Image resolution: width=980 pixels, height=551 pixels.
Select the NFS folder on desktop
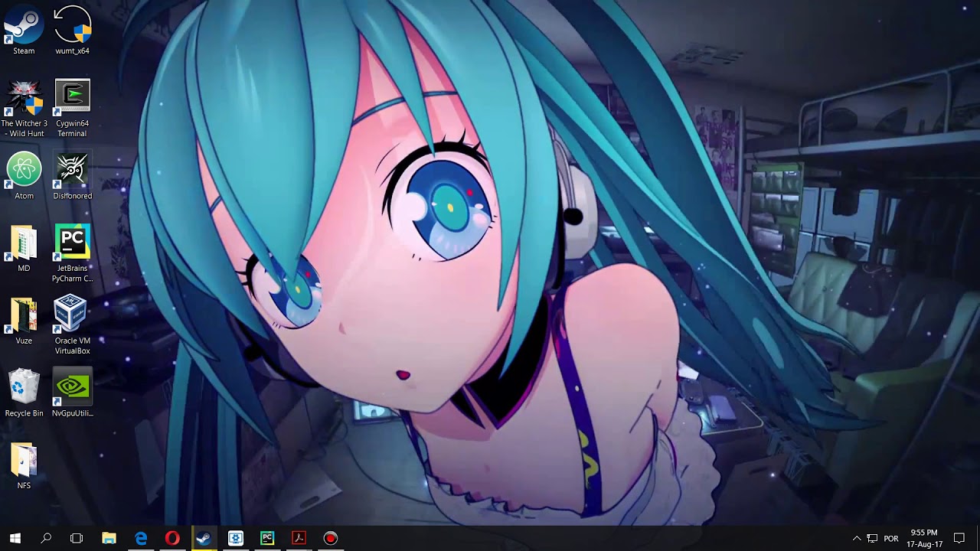(x=24, y=466)
